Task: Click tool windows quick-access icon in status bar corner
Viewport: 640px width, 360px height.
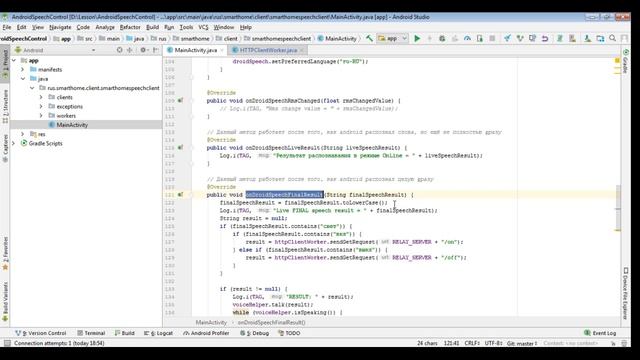Action: click(x=7, y=343)
